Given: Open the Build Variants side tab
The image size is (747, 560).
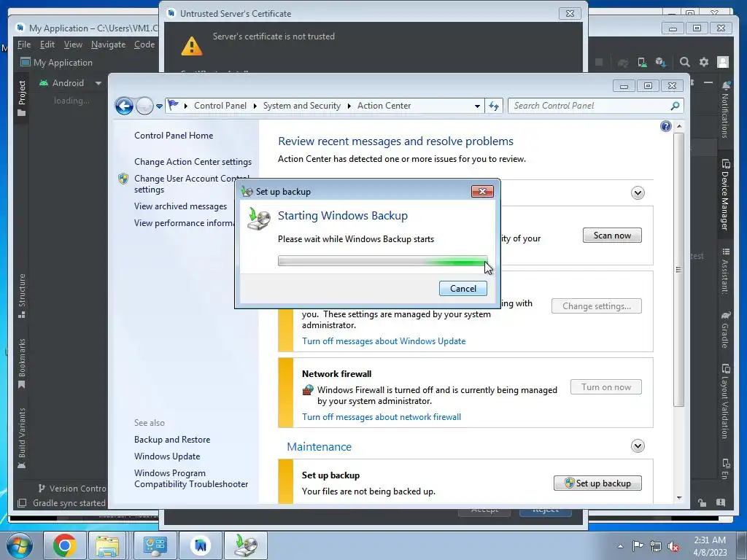Looking at the screenshot, I should point(21,437).
